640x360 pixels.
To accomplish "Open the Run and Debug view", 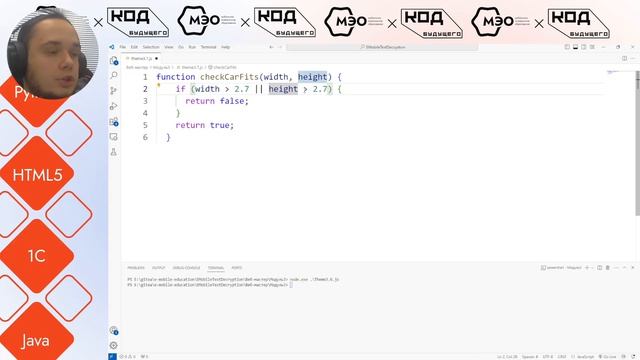I will pos(114,106).
